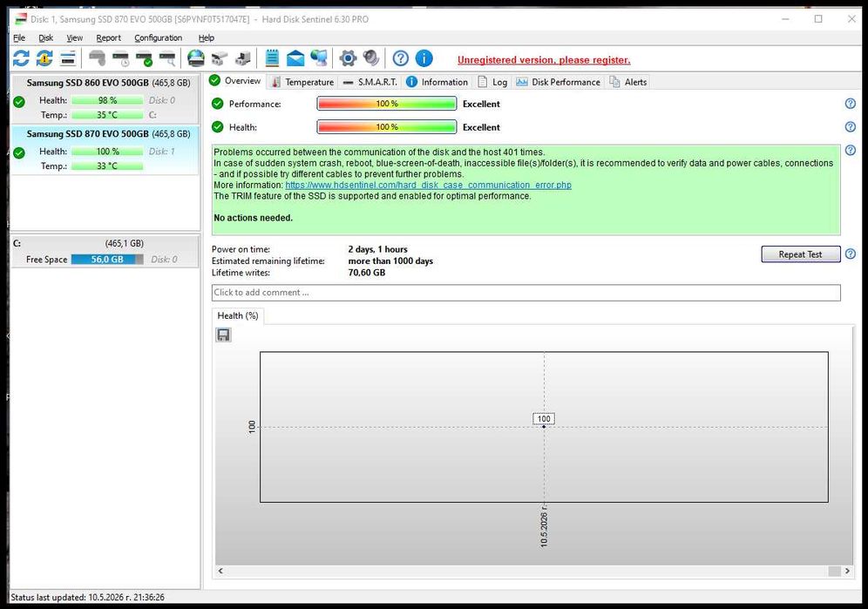
Task: Switch to the Overview tab
Action: tap(234, 81)
